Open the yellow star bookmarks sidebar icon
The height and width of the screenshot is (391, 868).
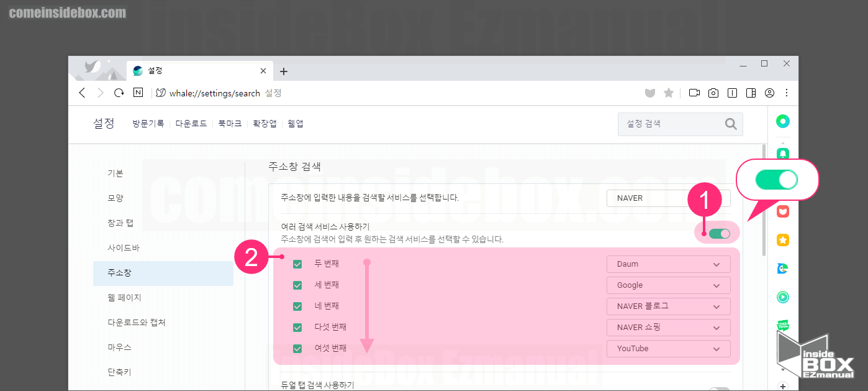click(783, 240)
